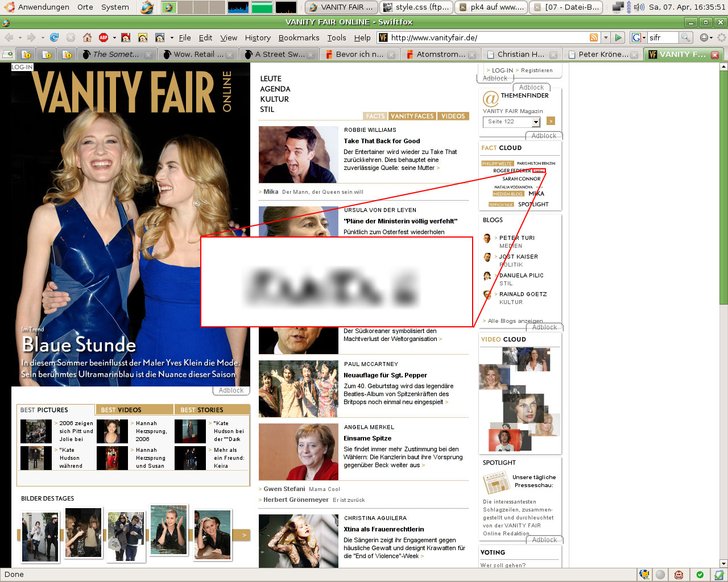Open 'Einsame Spitze' article headline

click(x=367, y=438)
